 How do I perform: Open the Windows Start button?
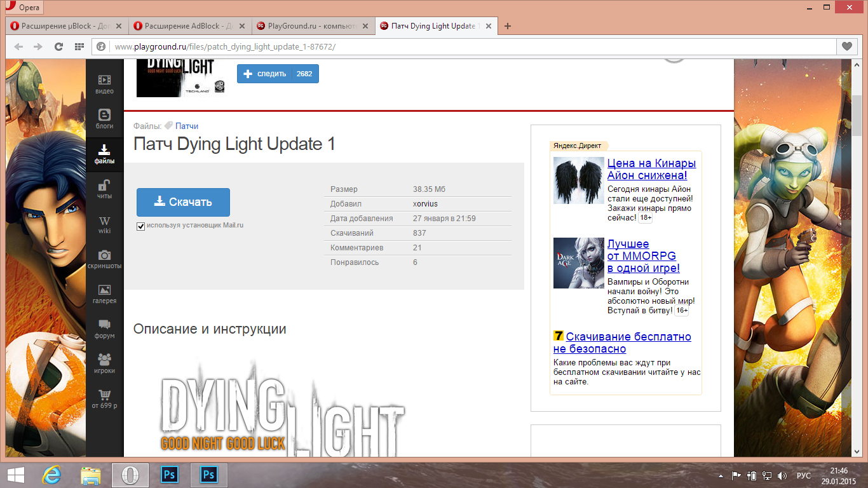coord(16,475)
